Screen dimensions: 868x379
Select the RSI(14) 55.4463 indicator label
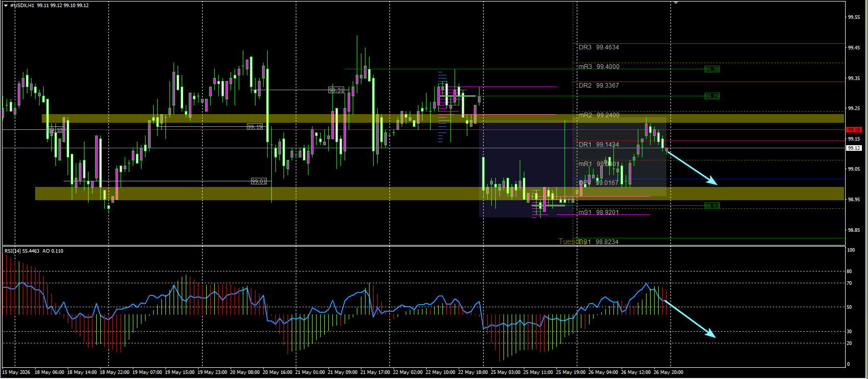click(x=22, y=251)
